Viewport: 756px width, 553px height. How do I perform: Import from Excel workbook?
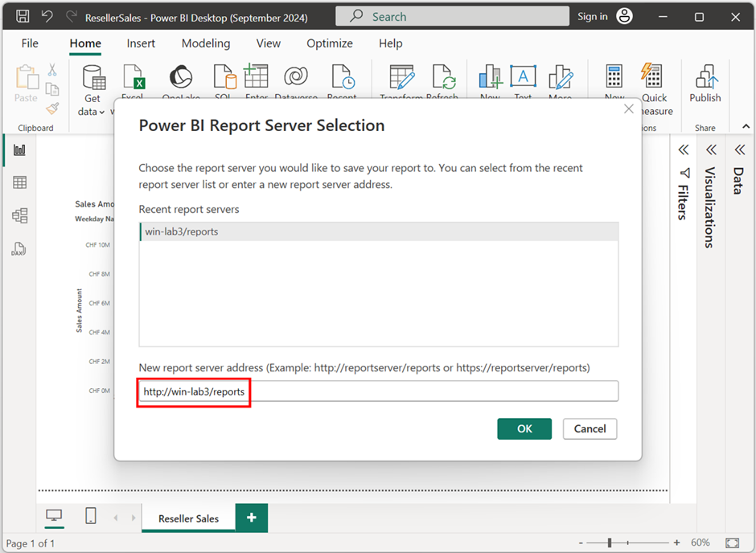point(133,77)
